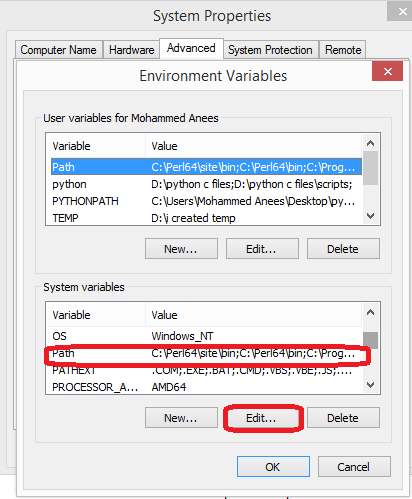This screenshot has width=412, height=499.
Task: Click scroll-up arrow in user variables list
Action: pyautogui.click(x=370, y=143)
